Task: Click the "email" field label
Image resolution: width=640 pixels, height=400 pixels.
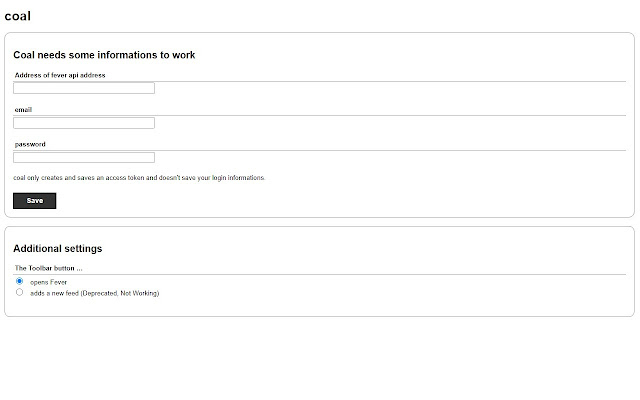Action: click(x=24, y=109)
